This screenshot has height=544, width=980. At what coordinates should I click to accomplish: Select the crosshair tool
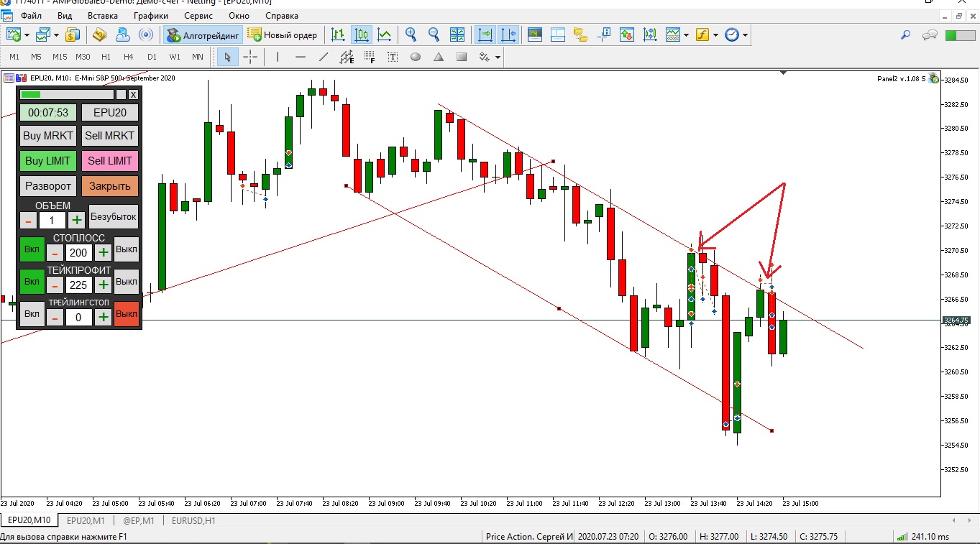tap(250, 57)
